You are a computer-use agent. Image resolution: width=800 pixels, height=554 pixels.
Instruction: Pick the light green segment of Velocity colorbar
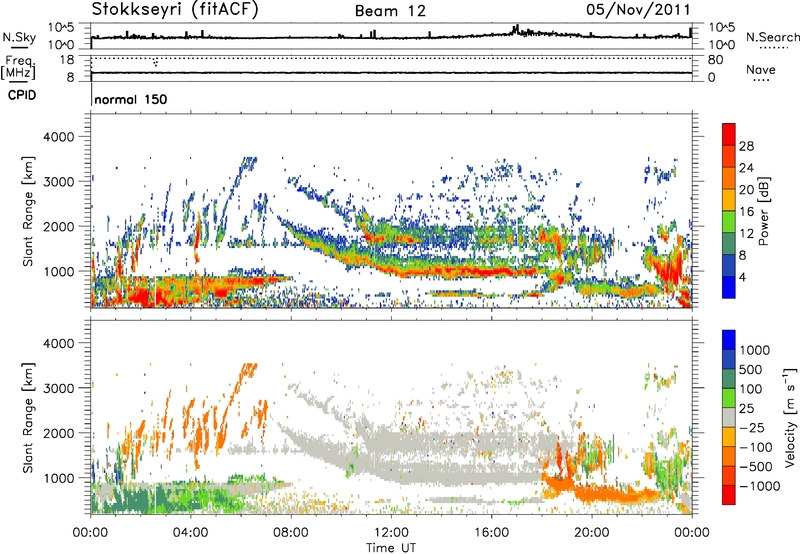click(729, 399)
